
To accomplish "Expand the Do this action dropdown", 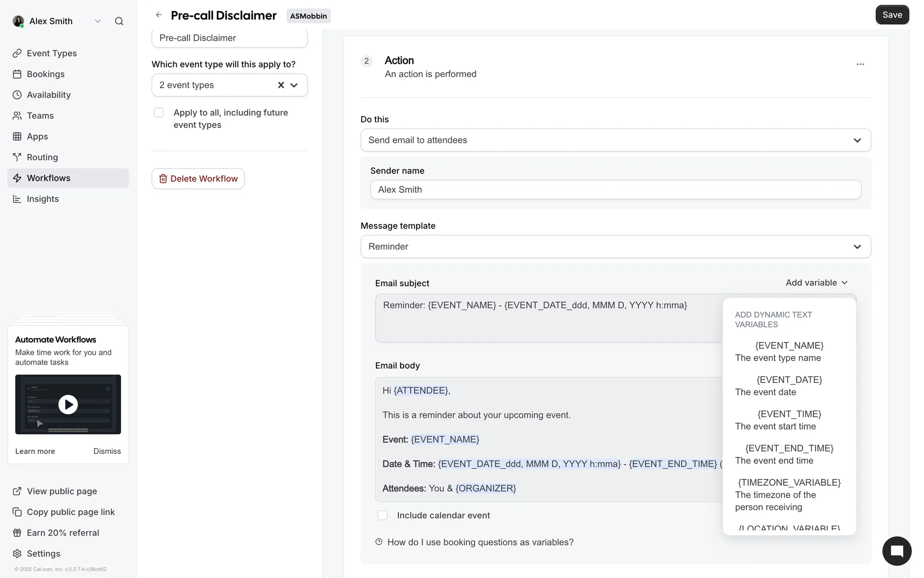I will click(x=616, y=140).
